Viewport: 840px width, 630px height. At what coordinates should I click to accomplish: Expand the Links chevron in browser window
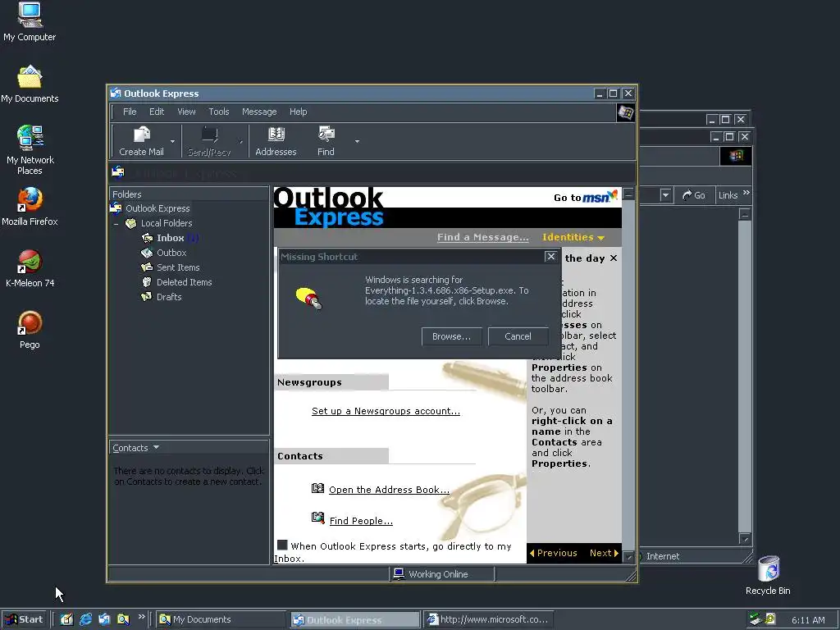(746, 193)
